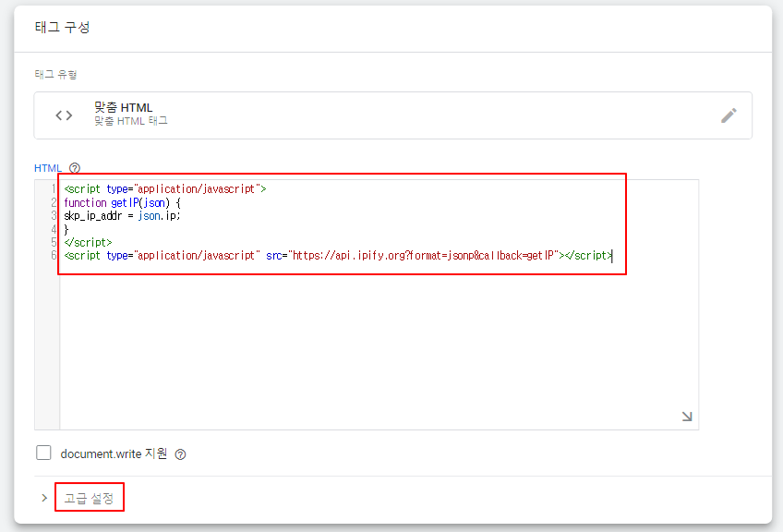The width and height of the screenshot is (783, 532).
Task: Click the closing brace on line 4
Action: pyautogui.click(x=66, y=229)
